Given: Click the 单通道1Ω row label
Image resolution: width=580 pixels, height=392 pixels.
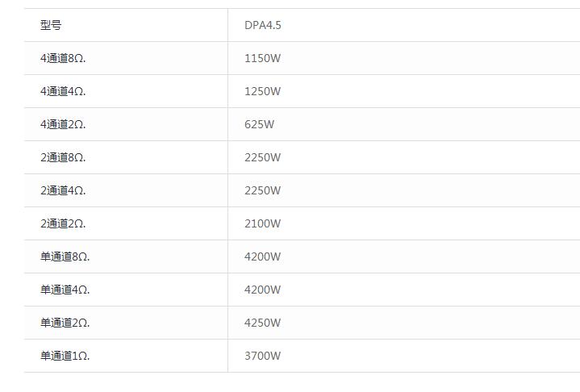Looking at the screenshot, I should 65,356.
